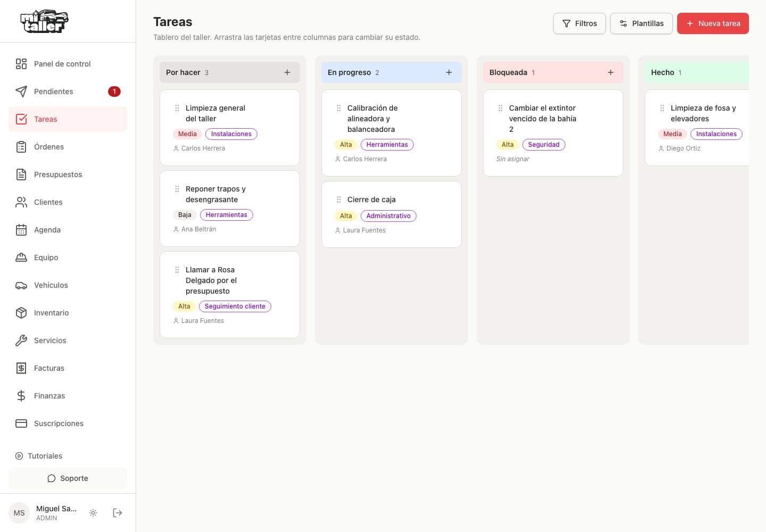This screenshot has width=766, height=532.
Task: Click the Tareas checkbox icon in sidebar
Action: 21,119
